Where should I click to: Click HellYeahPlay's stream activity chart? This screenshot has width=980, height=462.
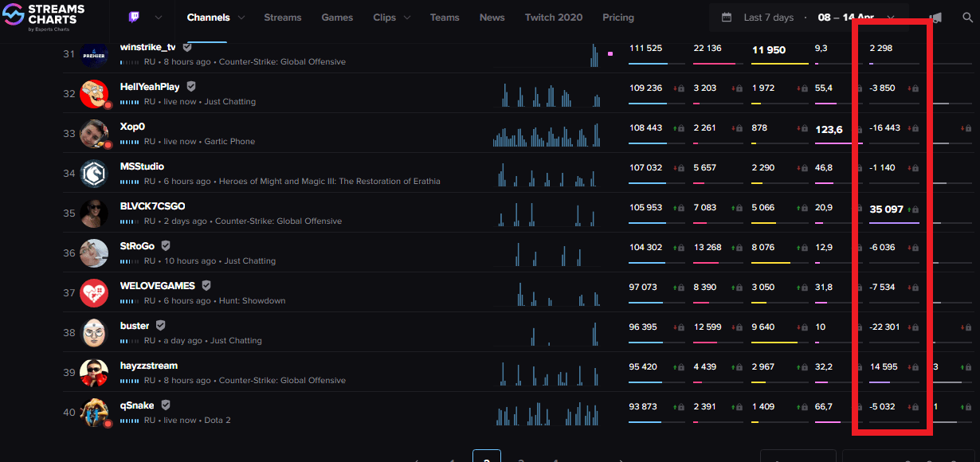pos(552,94)
